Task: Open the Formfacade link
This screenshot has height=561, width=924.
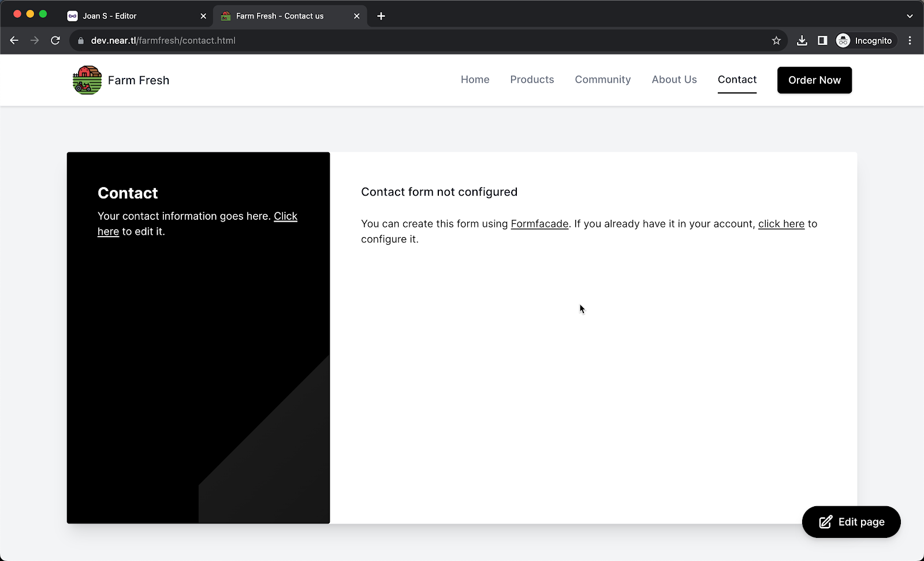Action: pos(539,224)
